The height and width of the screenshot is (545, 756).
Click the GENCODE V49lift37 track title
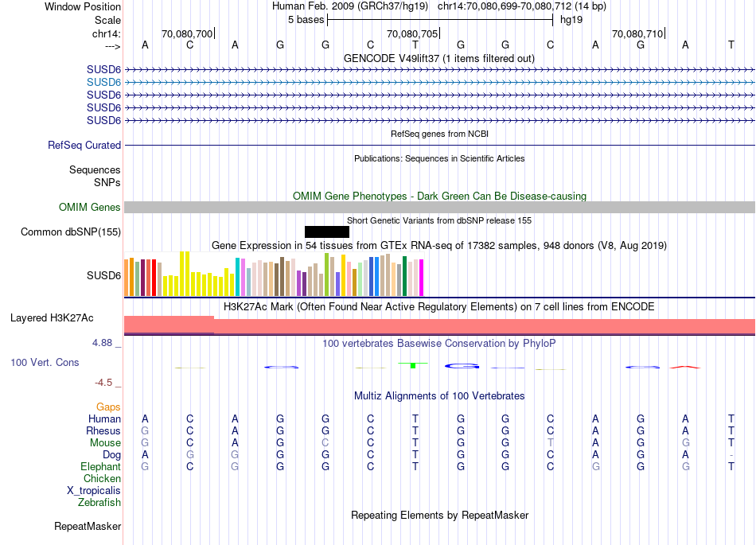tap(439, 58)
